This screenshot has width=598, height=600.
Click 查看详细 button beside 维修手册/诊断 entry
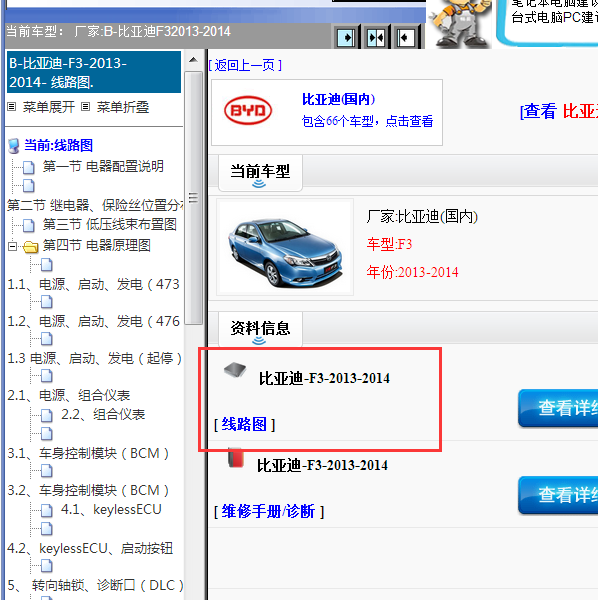click(558, 495)
